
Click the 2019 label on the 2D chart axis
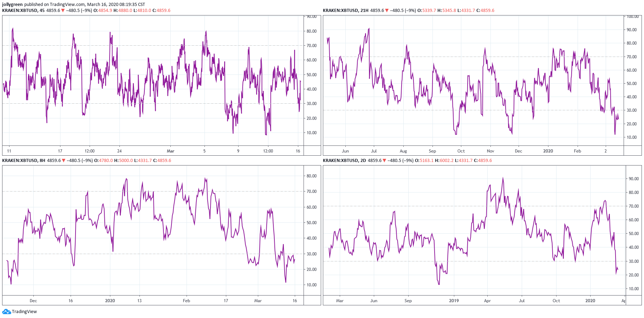(454, 301)
